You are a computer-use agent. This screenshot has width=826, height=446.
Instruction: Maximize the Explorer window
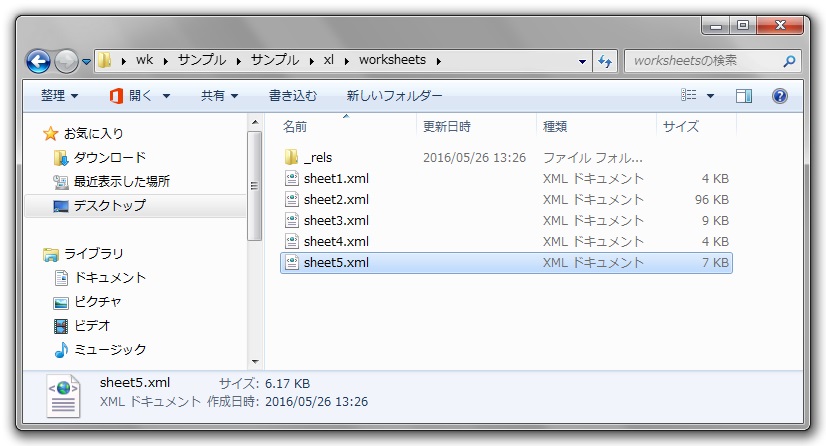click(743, 25)
